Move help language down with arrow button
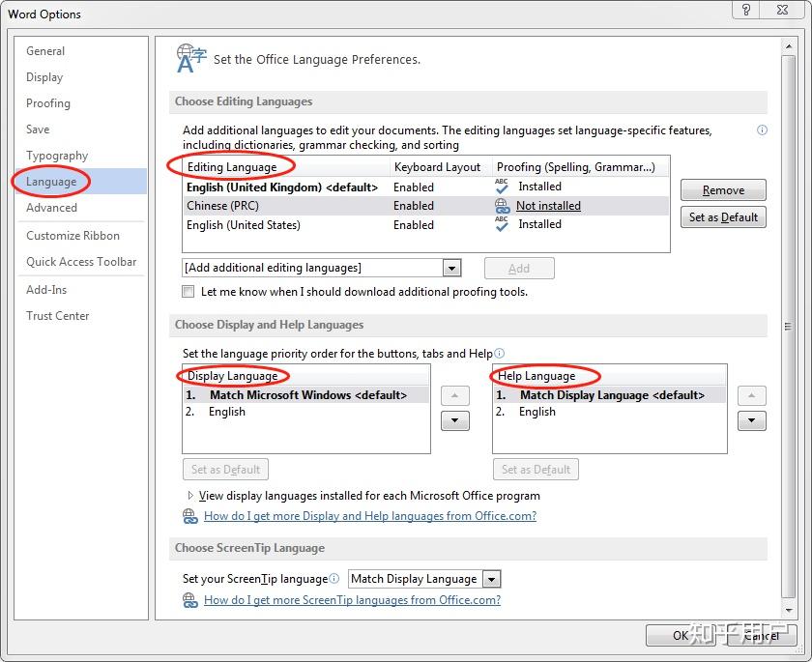The height and width of the screenshot is (662, 812). tap(751, 420)
